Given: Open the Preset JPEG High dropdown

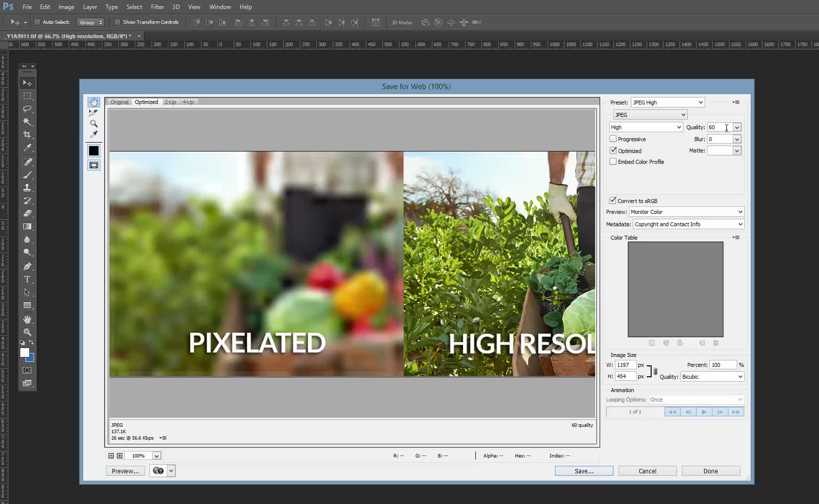Looking at the screenshot, I should tap(666, 102).
